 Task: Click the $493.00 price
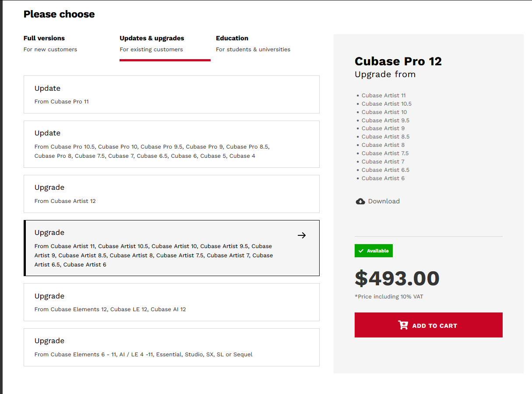[397, 279]
